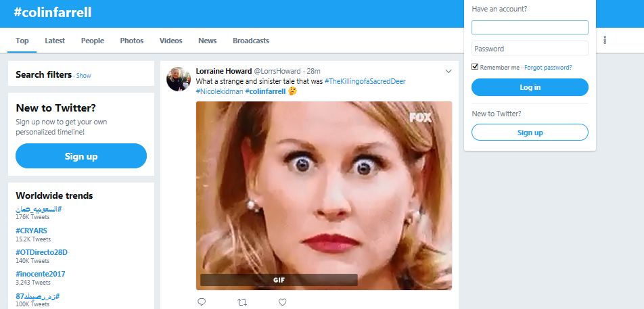
Task: Open the #Nicolekidman hashtag
Action: tap(219, 91)
